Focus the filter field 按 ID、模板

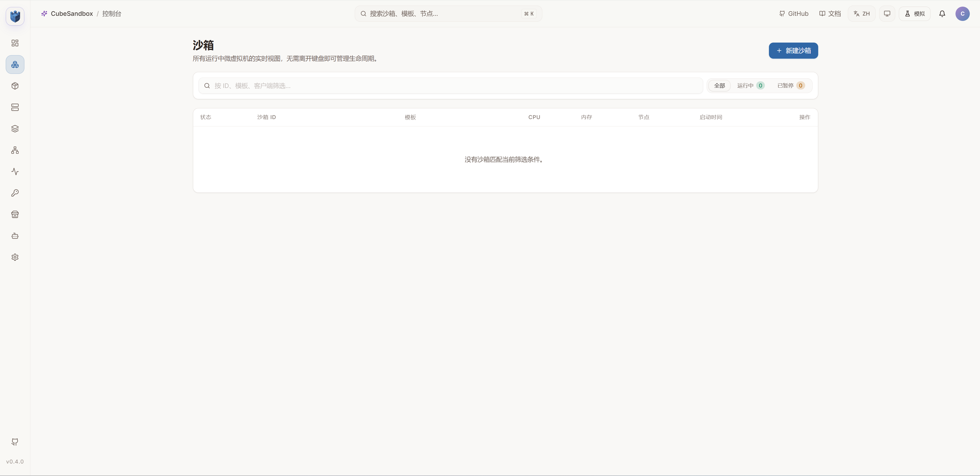pyautogui.click(x=450, y=86)
